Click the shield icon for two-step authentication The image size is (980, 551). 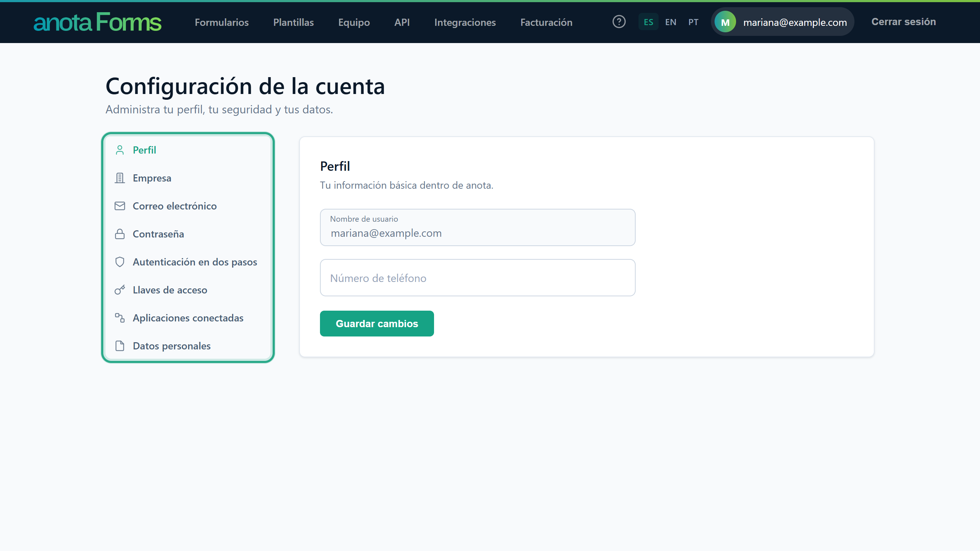120,262
